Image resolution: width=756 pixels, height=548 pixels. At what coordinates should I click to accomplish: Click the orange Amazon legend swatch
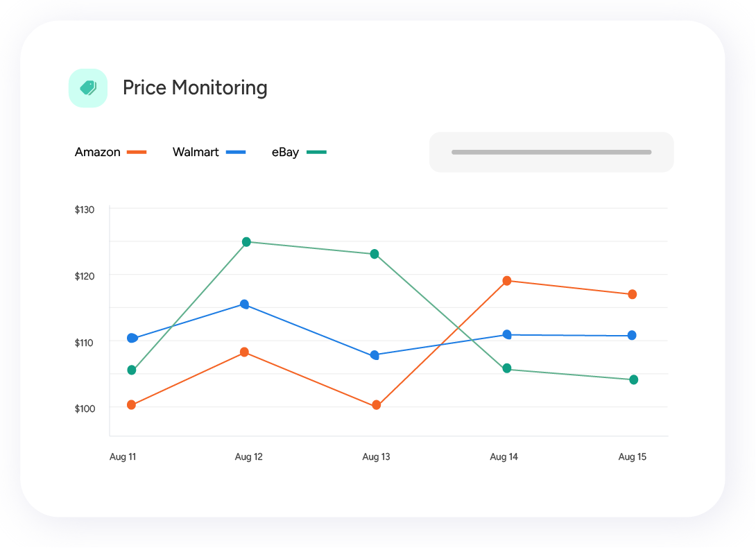click(x=137, y=153)
